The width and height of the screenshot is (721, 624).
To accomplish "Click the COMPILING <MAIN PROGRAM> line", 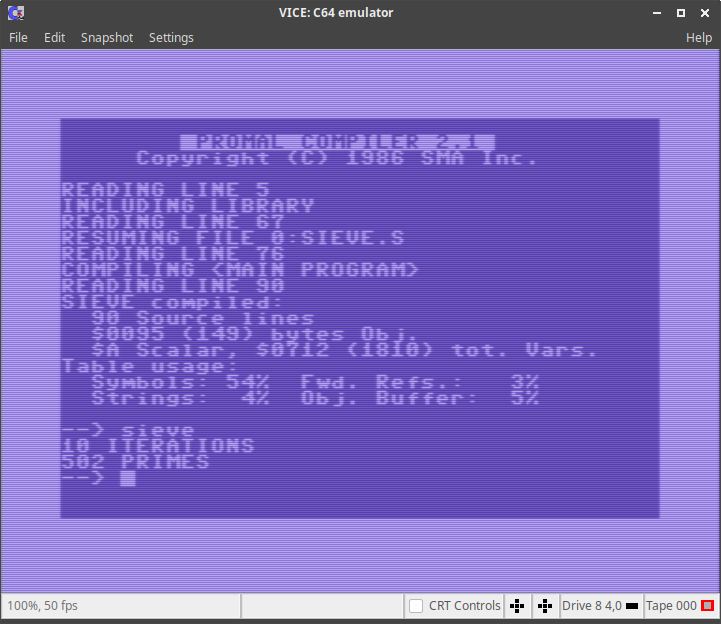I will click(x=240, y=270).
